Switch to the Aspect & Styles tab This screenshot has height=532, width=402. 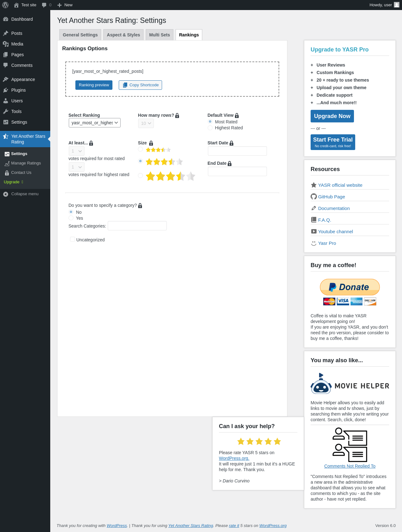click(x=123, y=35)
